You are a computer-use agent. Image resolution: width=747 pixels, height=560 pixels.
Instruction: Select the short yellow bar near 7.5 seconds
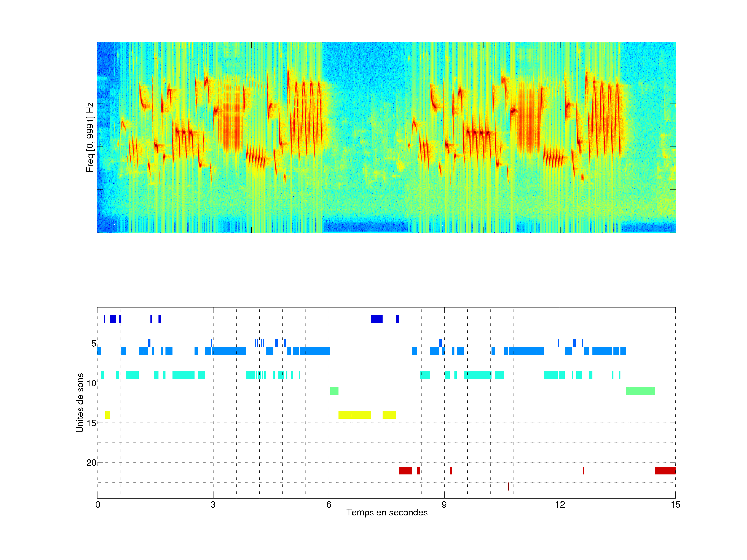click(x=389, y=415)
